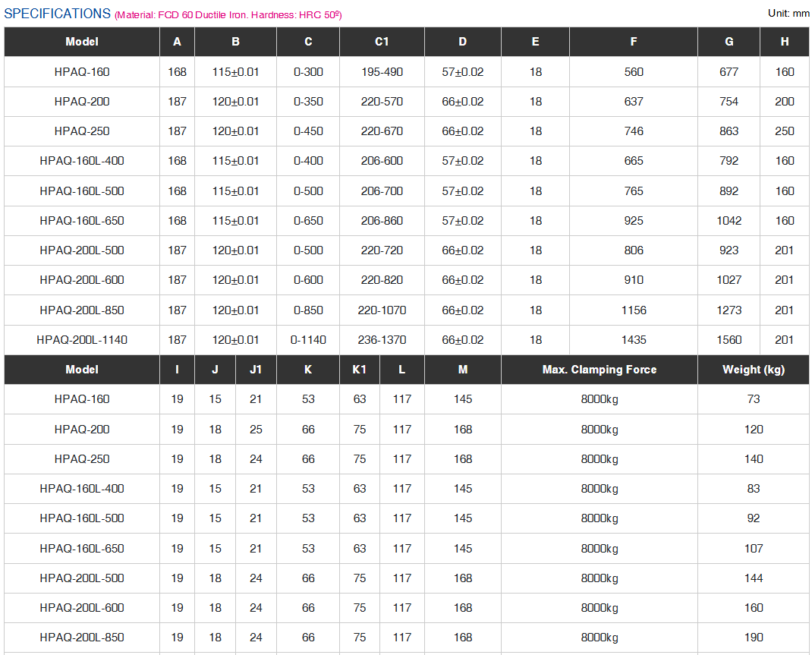Click the K1 column header

tap(360, 370)
